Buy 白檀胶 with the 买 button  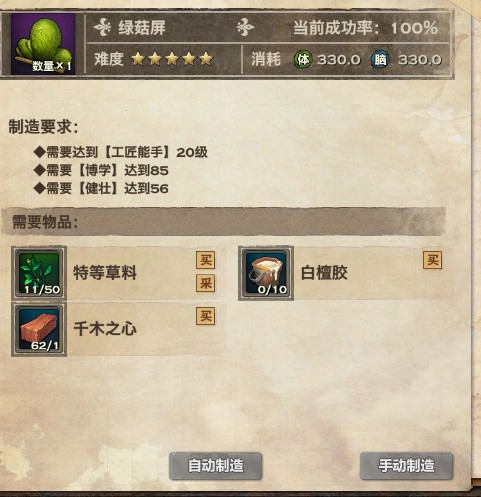pyautogui.click(x=433, y=260)
